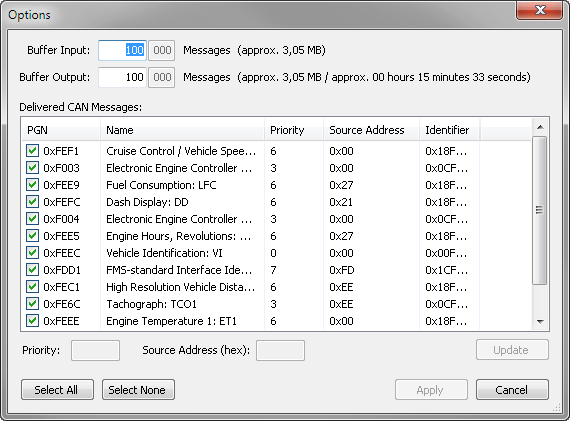Image resolution: width=570 pixels, height=421 pixels.
Task: Toggle Engine Temperature 1 checkbox 0xFEEE
Action: tap(32, 321)
